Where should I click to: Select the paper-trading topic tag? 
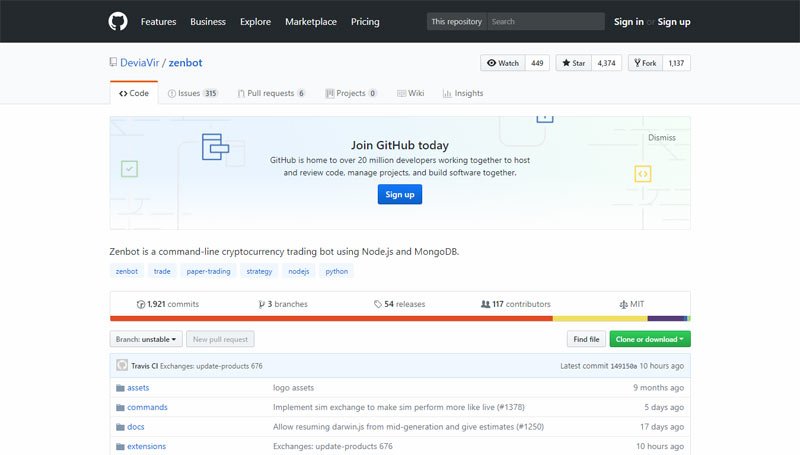(x=208, y=271)
